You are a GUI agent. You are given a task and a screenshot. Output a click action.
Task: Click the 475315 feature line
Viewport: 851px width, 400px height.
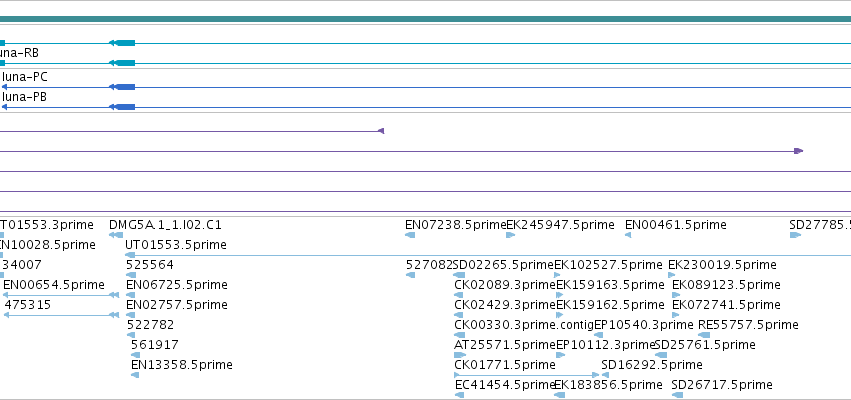pos(61,315)
